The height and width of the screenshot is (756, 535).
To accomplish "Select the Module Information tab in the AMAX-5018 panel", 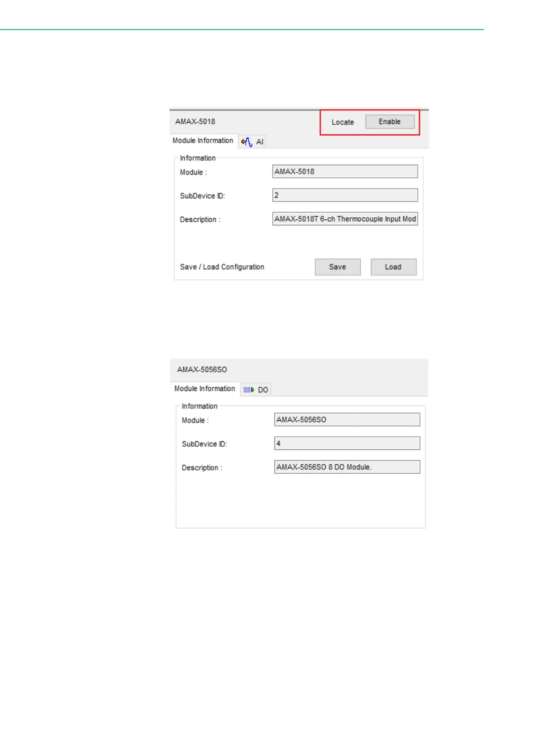I will (203, 141).
